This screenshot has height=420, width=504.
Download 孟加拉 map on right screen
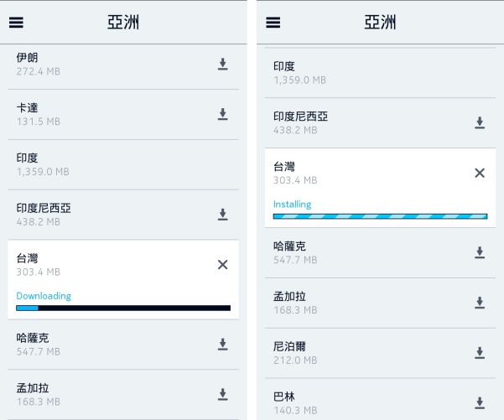tap(480, 303)
